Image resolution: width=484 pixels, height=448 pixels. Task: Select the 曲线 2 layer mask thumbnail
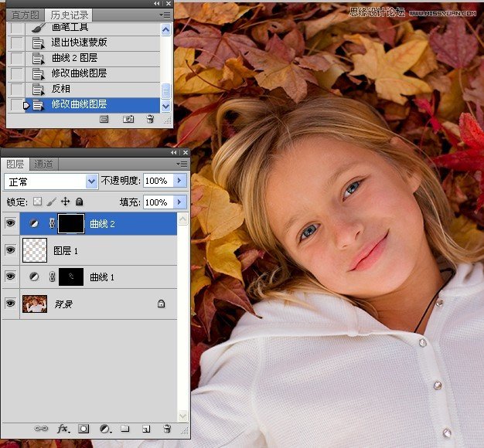pos(71,223)
